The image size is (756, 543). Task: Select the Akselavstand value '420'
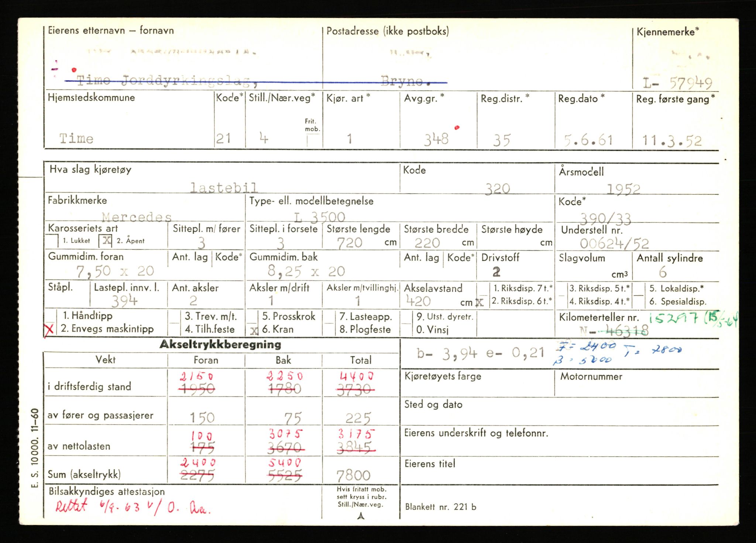click(418, 301)
